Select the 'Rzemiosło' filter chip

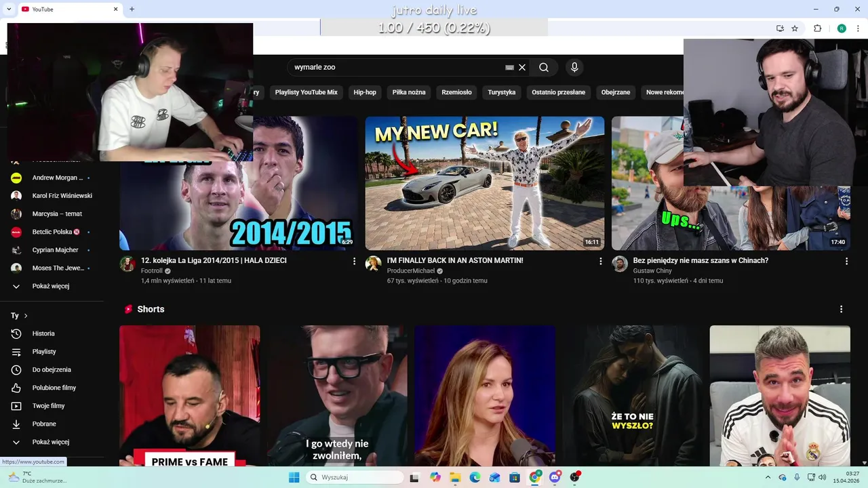(456, 92)
